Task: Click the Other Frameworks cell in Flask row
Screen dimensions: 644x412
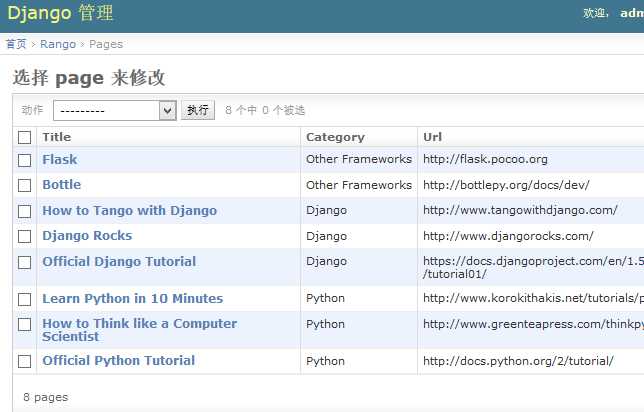Action: (359, 159)
